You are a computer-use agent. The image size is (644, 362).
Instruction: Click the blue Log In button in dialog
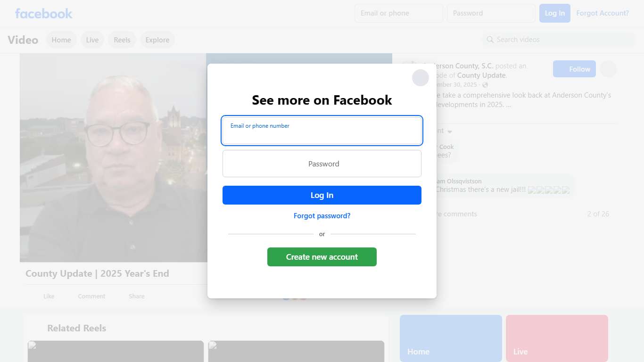coord(322,195)
